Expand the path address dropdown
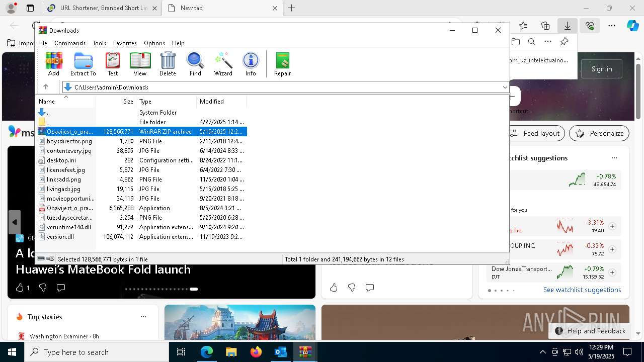 pyautogui.click(x=505, y=87)
